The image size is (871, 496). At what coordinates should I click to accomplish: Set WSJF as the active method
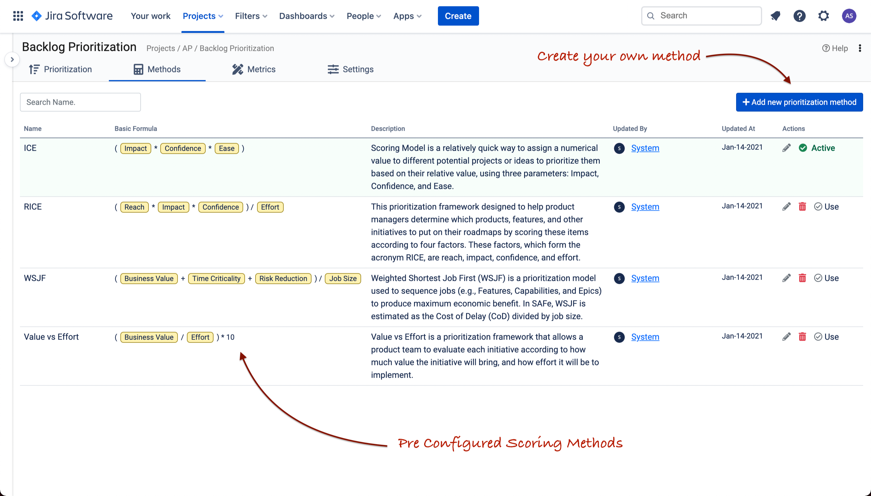point(826,278)
